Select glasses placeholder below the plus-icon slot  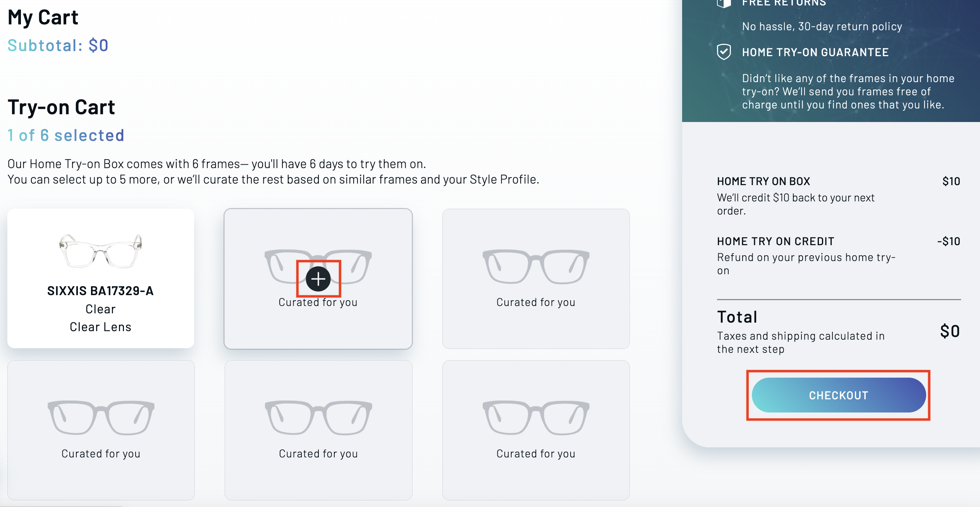point(318,418)
